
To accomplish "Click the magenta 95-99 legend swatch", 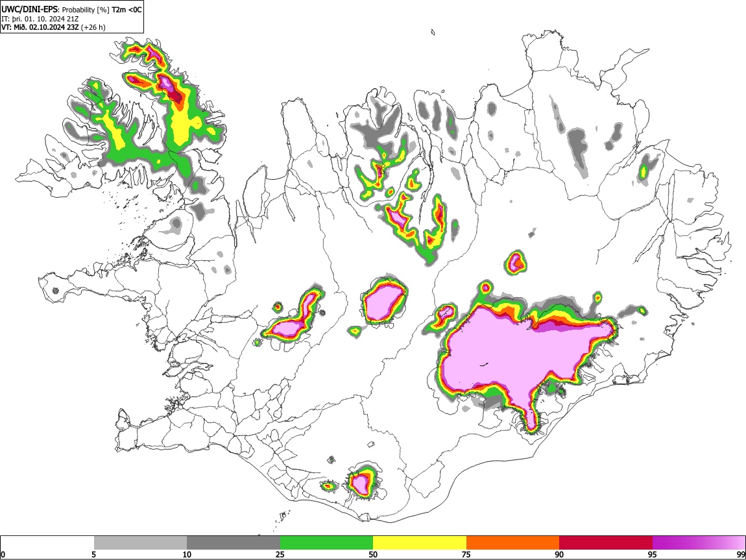I will (699, 543).
